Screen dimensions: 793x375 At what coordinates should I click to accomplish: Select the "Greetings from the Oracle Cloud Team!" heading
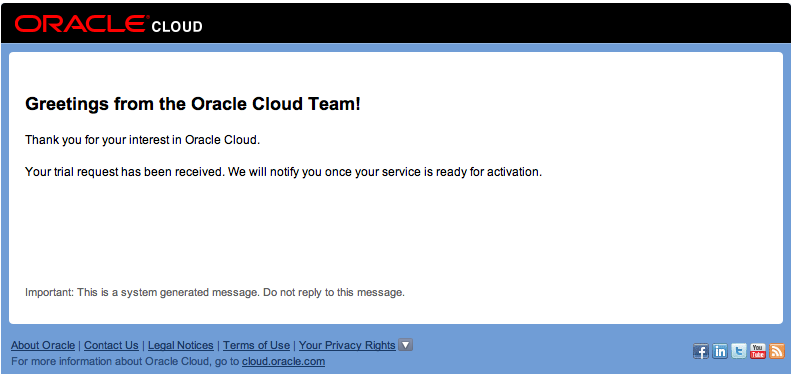pos(193,104)
